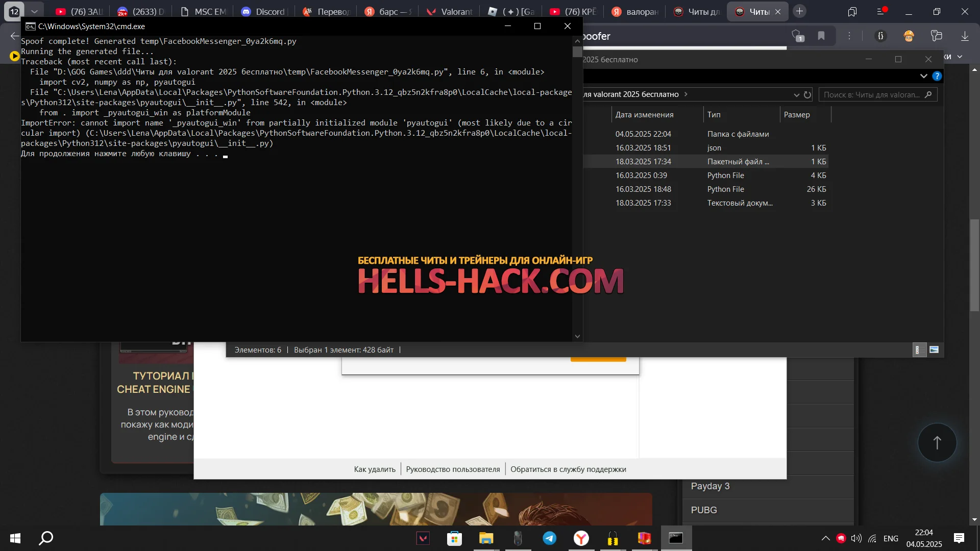980x551 pixels.
Task: Open WinRAR books icon in the taskbar
Action: coord(645,538)
